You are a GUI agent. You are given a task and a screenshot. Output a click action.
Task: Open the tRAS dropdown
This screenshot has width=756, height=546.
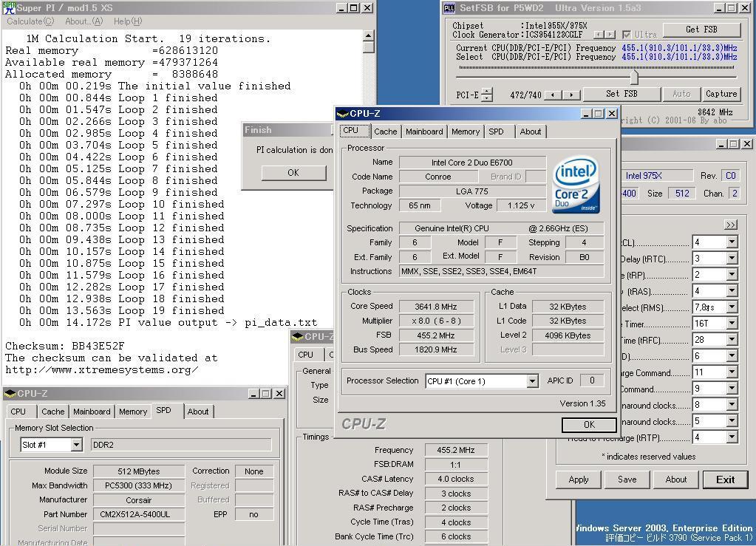732,291
